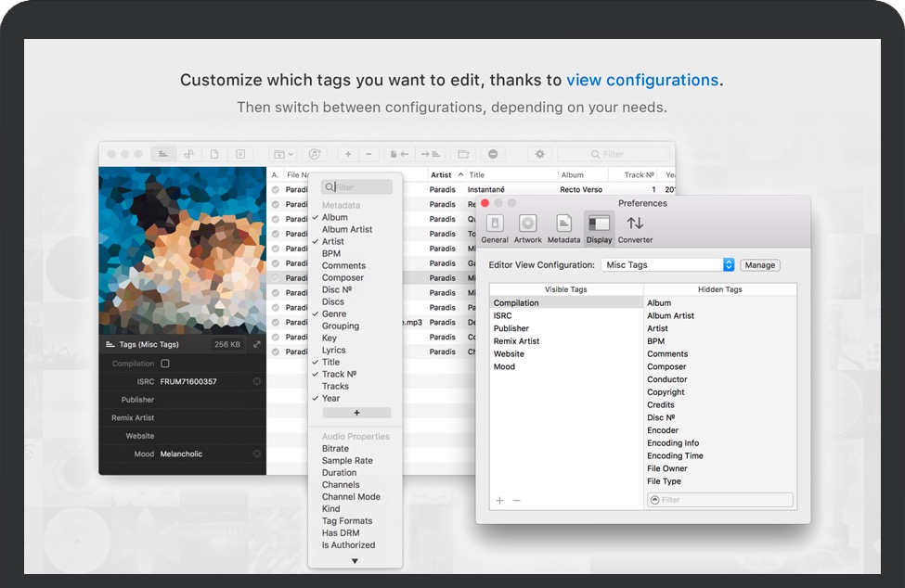This screenshot has width=905, height=588.
Task: Open the Editor View Configuration dropdown
Action: pyautogui.click(x=729, y=265)
